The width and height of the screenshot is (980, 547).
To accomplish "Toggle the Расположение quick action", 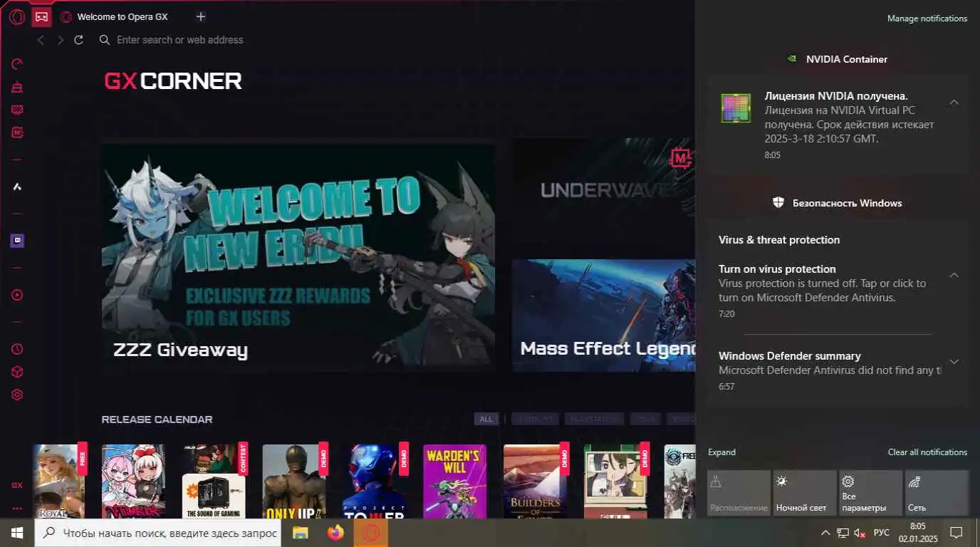I will [739, 493].
